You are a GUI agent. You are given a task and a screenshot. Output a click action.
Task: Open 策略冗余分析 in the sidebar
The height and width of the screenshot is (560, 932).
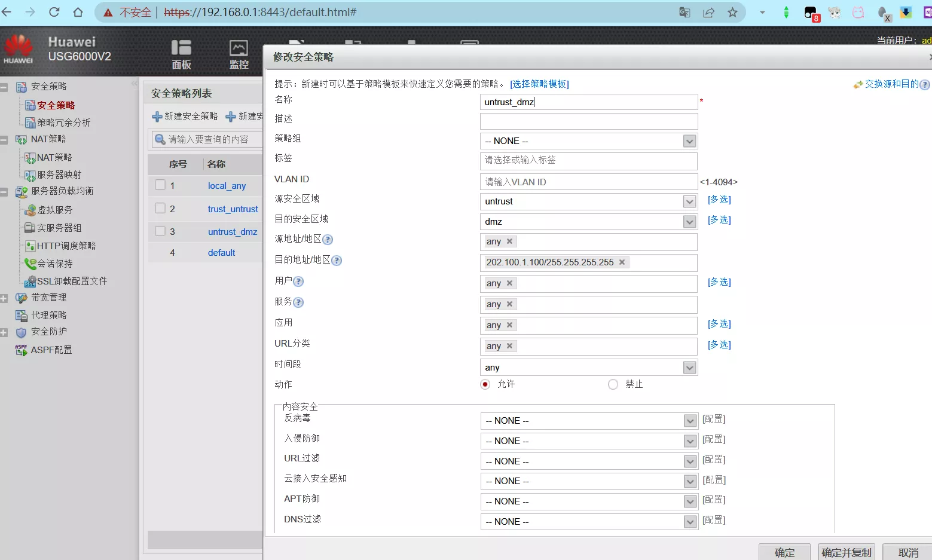(63, 123)
